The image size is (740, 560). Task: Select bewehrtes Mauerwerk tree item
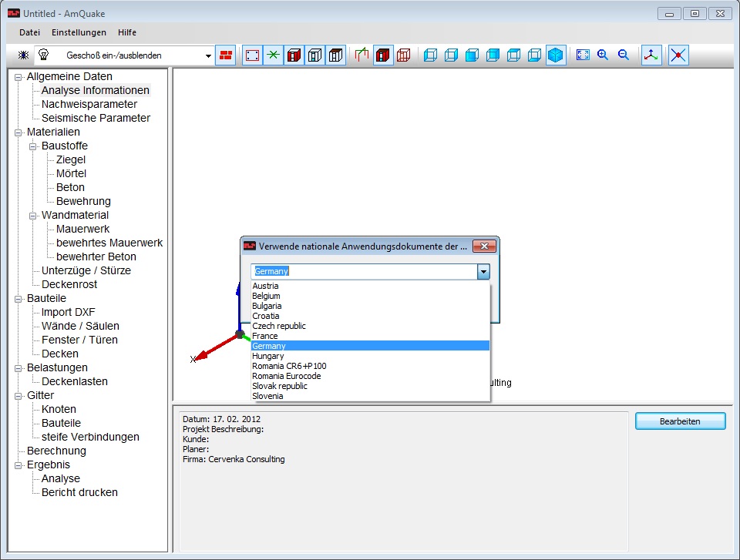click(x=109, y=243)
